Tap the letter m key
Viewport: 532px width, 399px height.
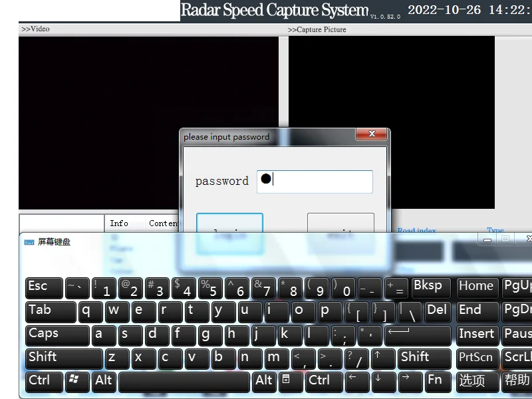[277, 358]
